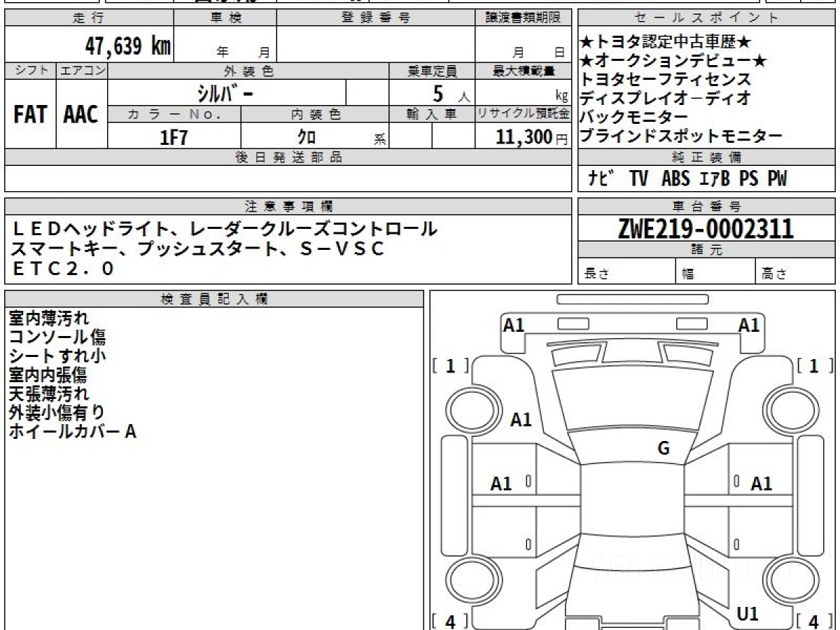The height and width of the screenshot is (630, 840).
Task: Click the PS equipment item
Action: point(748,179)
